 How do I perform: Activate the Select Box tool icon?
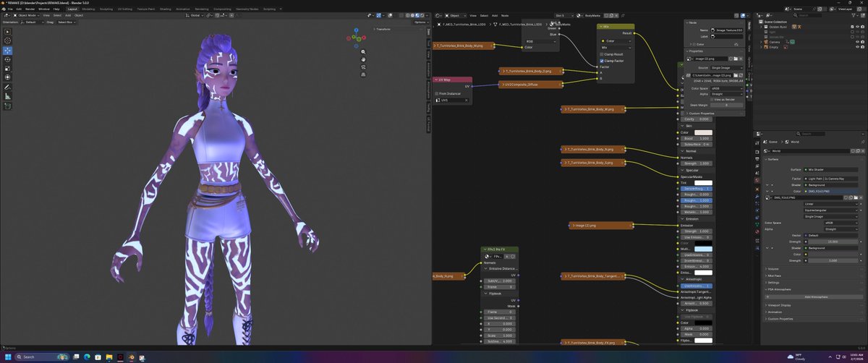[8, 31]
